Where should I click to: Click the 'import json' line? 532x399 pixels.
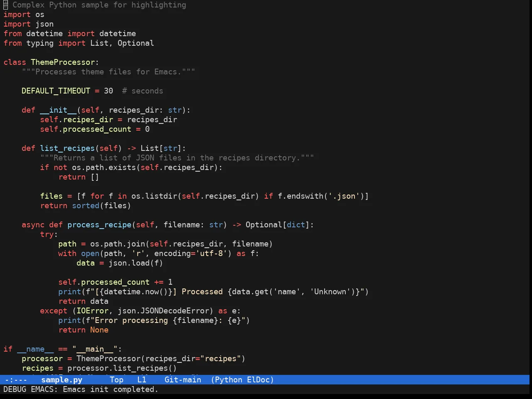click(x=28, y=24)
